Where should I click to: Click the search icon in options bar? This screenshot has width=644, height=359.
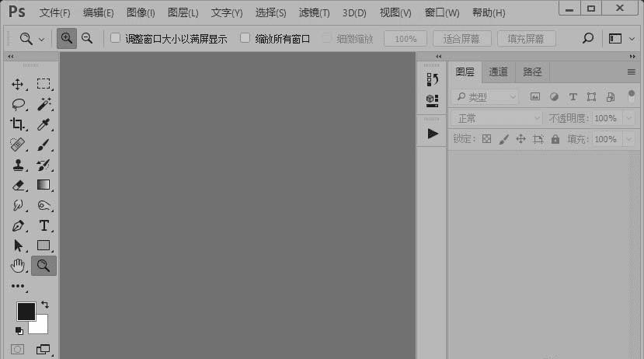(588, 39)
